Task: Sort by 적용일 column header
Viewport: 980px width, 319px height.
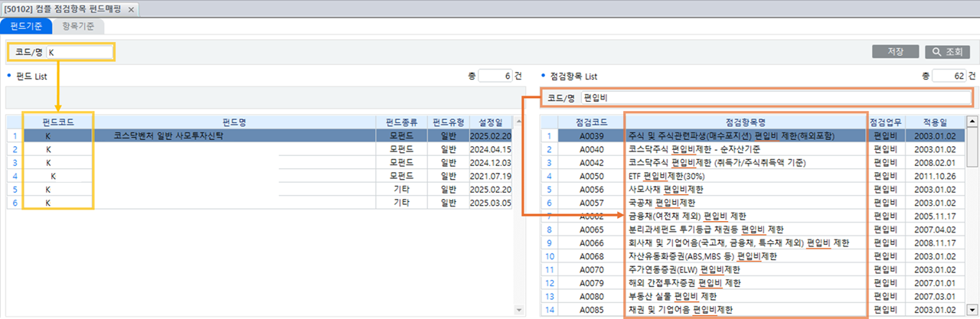Action: click(x=935, y=122)
